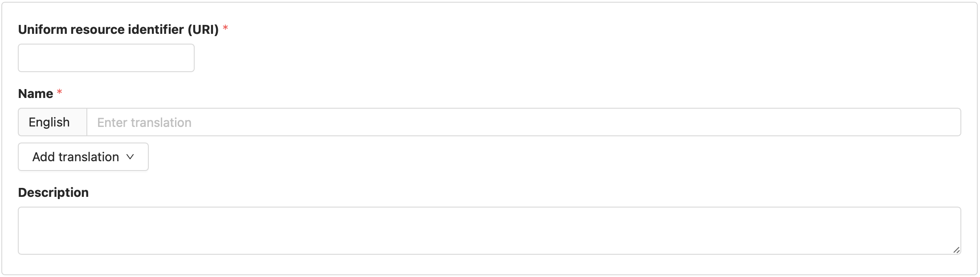Click the Uniform resource identifier input field
980x277 pixels.
[106, 58]
